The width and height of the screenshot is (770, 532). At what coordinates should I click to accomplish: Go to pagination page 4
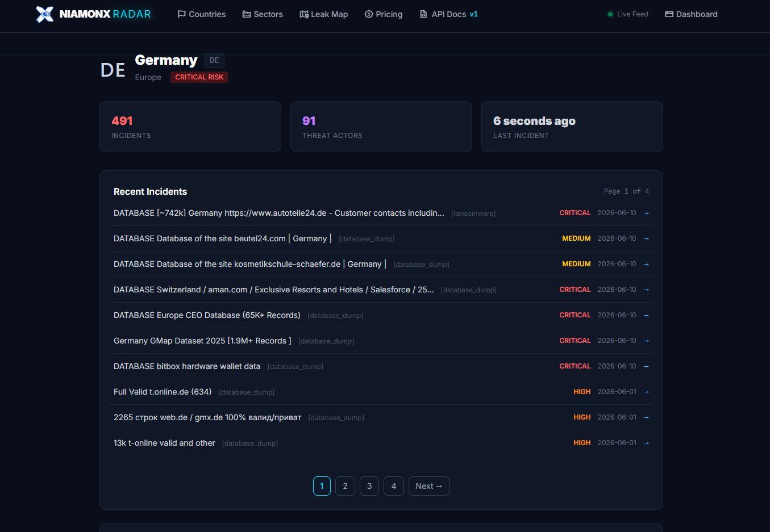pyautogui.click(x=394, y=486)
